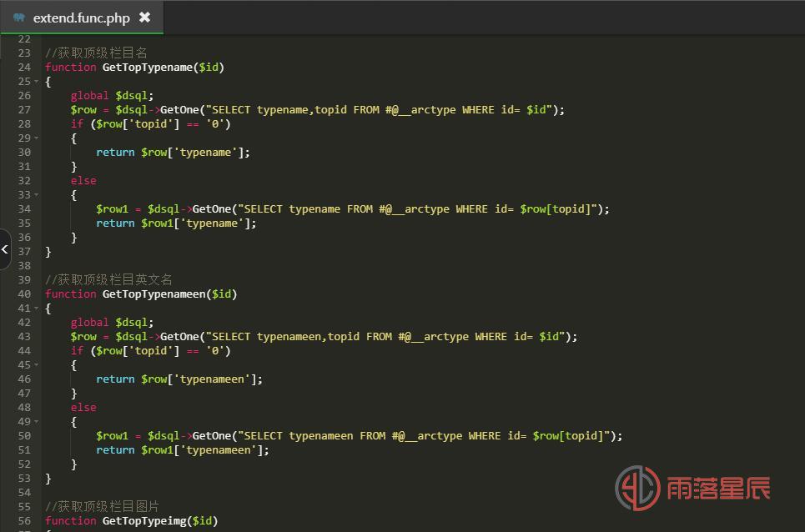Collapse the if block at line 45
Viewport: 805px width, 532px height.
tap(36, 364)
